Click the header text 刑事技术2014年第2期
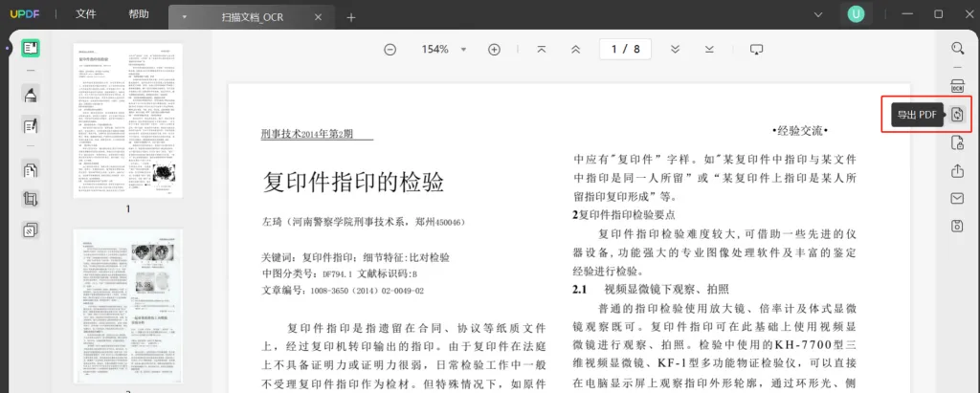 click(307, 133)
